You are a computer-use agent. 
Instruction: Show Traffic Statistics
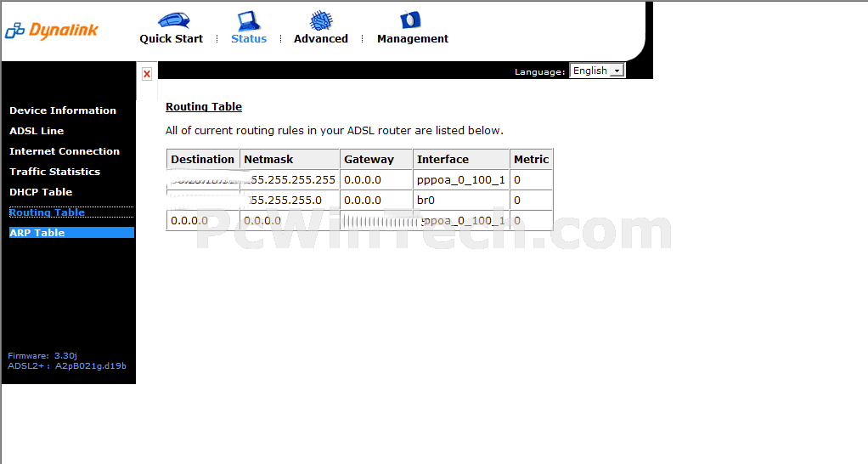coord(54,172)
